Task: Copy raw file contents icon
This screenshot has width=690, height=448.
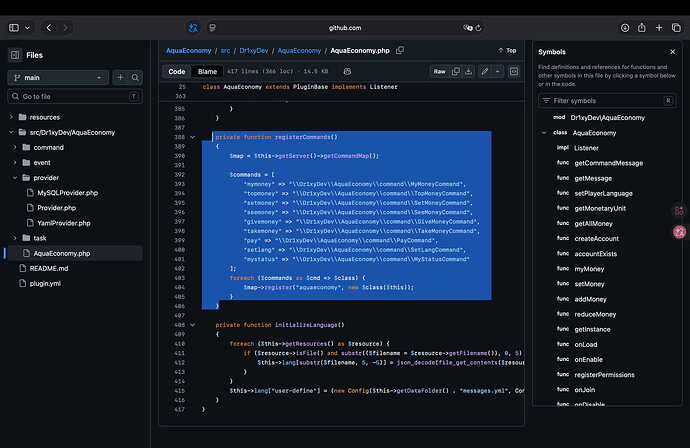Action: pos(455,71)
